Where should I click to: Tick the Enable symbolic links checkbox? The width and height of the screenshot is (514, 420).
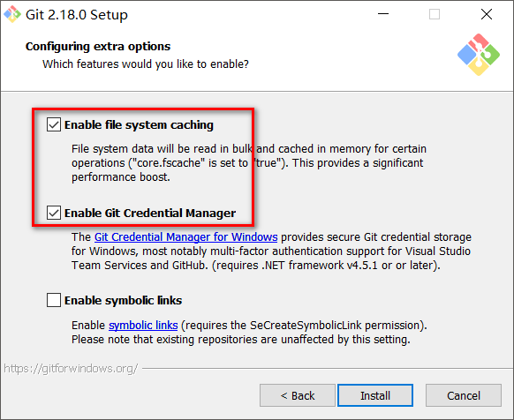pos(54,300)
